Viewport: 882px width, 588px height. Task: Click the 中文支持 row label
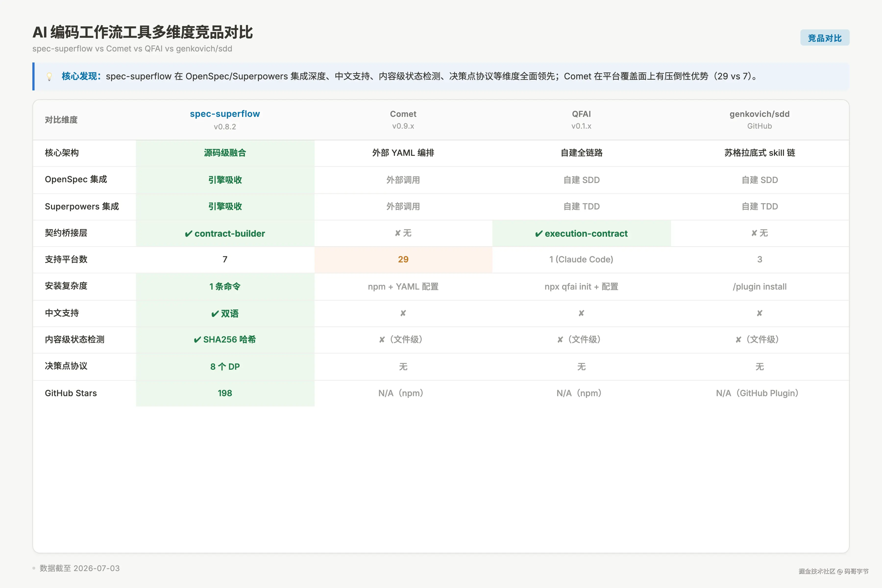click(x=62, y=313)
